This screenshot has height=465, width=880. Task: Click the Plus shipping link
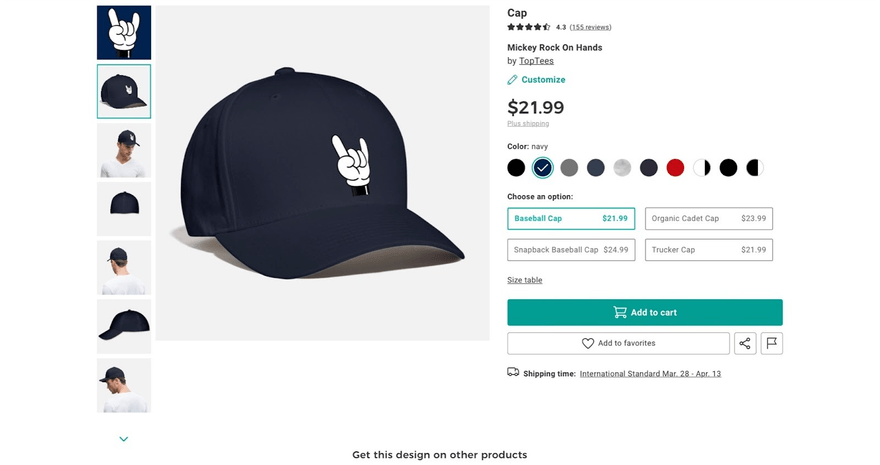pos(528,124)
